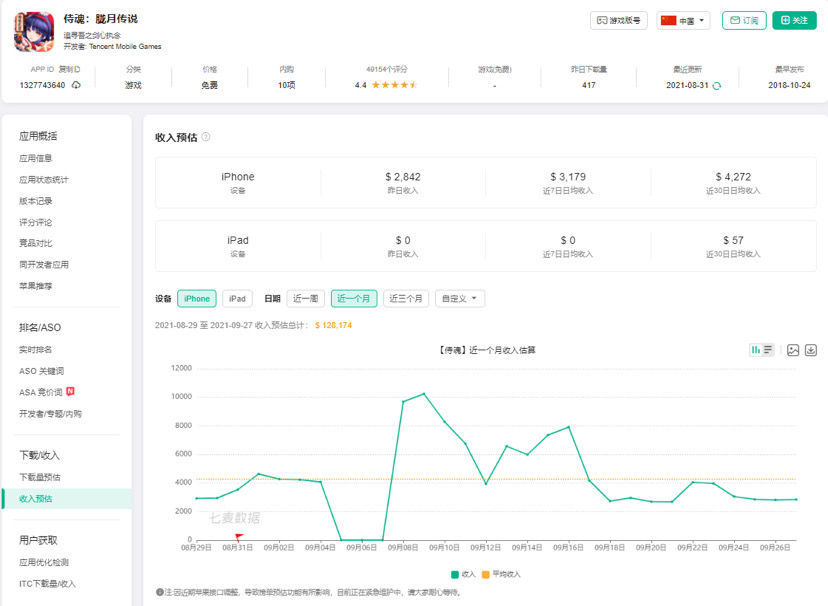Open 实时排名 in the sidebar

pyautogui.click(x=35, y=349)
